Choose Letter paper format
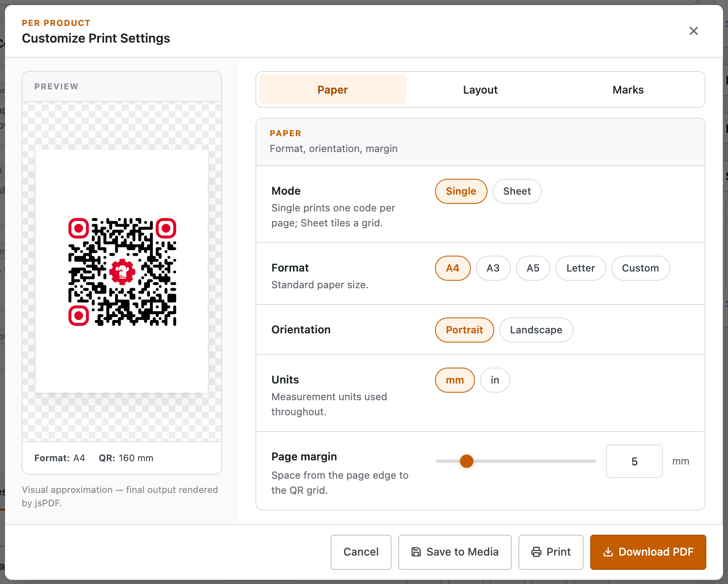The width and height of the screenshot is (728, 584). (x=580, y=268)
